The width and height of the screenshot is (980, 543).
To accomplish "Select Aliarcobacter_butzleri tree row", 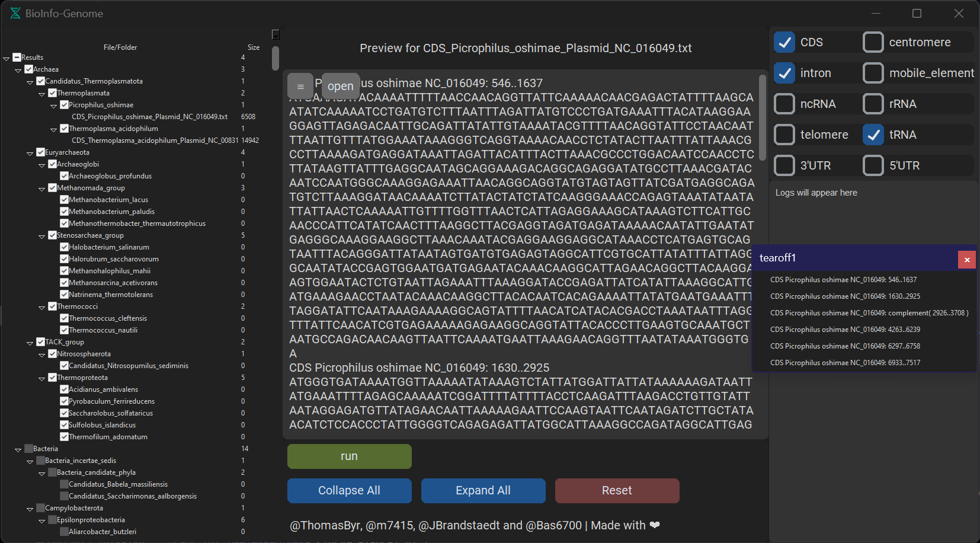I will [103, 532].
